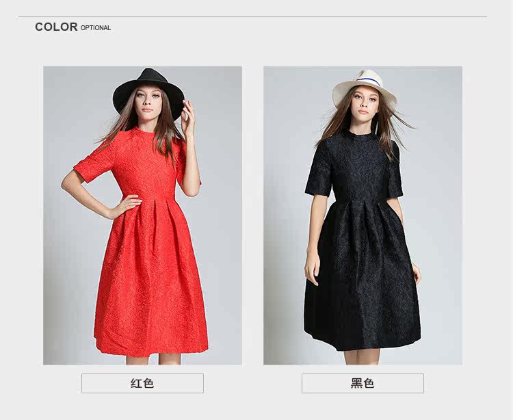Click face of model in red dress
The height and width of the screenshot is (420, 513).
[x=147, y=100]
